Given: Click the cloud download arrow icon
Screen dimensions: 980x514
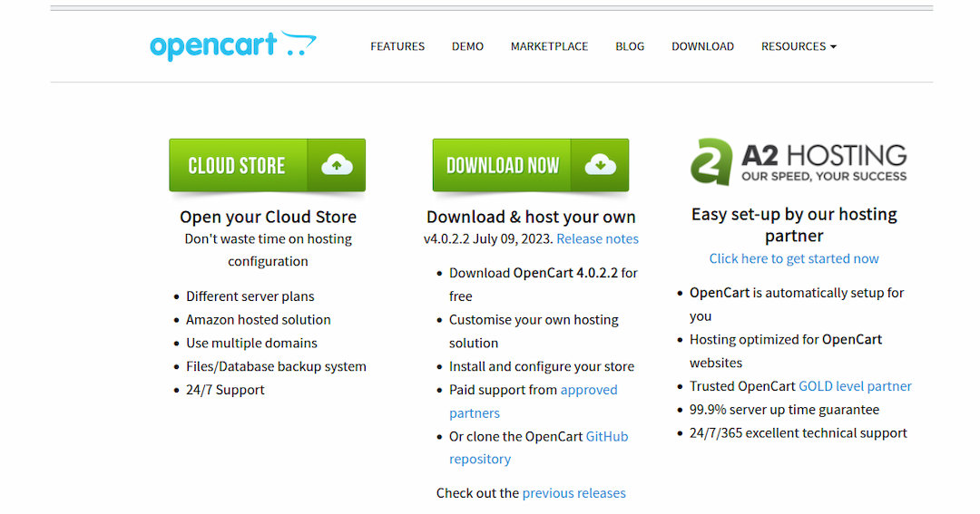Looking at the screenshot, I should tap(600, 165).
